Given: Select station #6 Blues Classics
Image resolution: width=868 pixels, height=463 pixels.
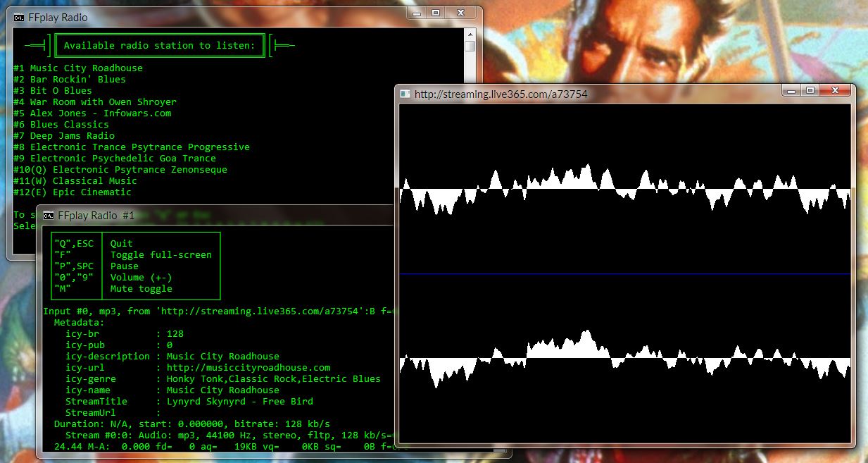Looking at the screenshot, I should pyautogui.click(x=61, y=125).
